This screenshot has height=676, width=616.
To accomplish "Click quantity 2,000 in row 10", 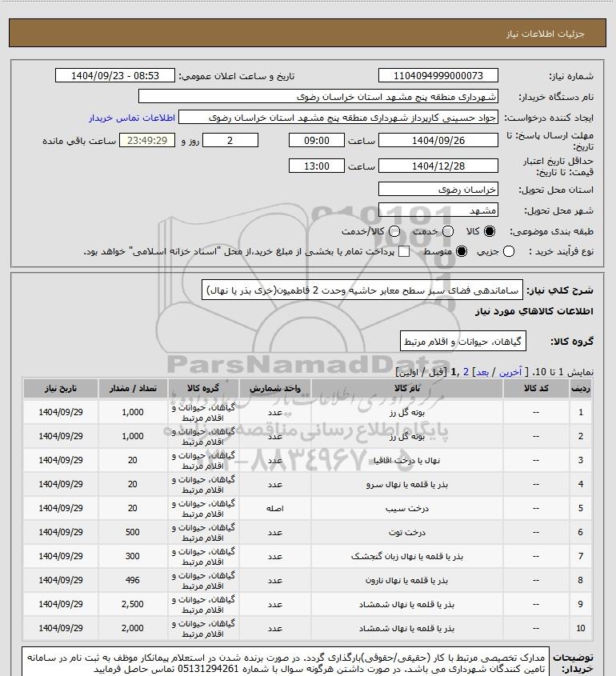I will pos(133,629).
